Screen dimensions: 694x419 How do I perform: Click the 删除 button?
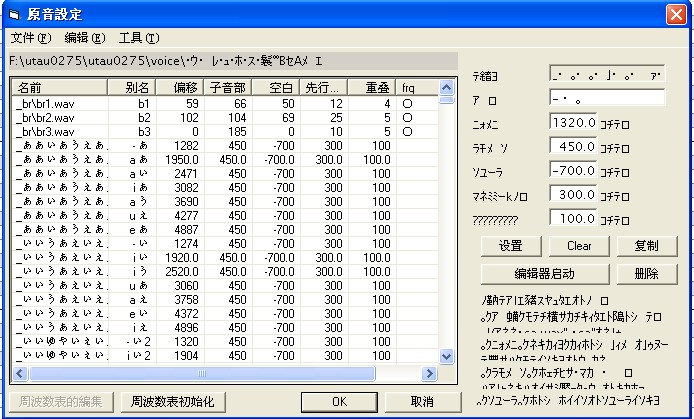click(x=647, y=274)
